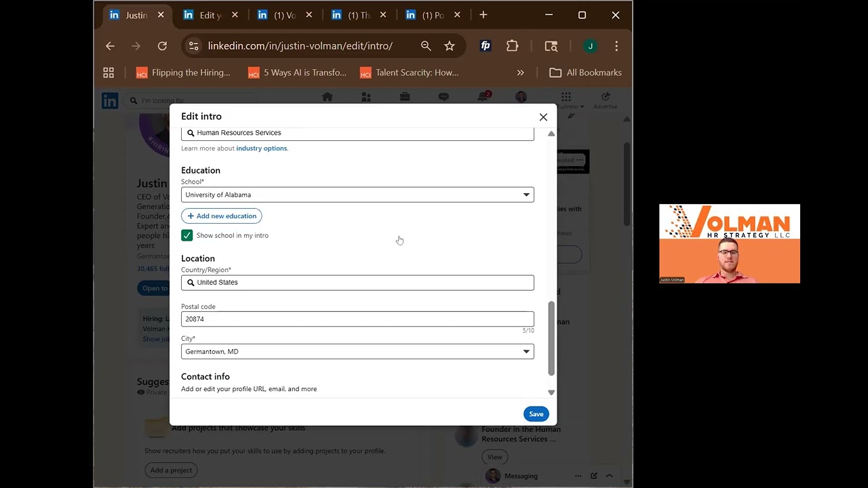This screenshot has height=488, width=868.
Task: Open the My Network icon
Action: coord(366,97)
